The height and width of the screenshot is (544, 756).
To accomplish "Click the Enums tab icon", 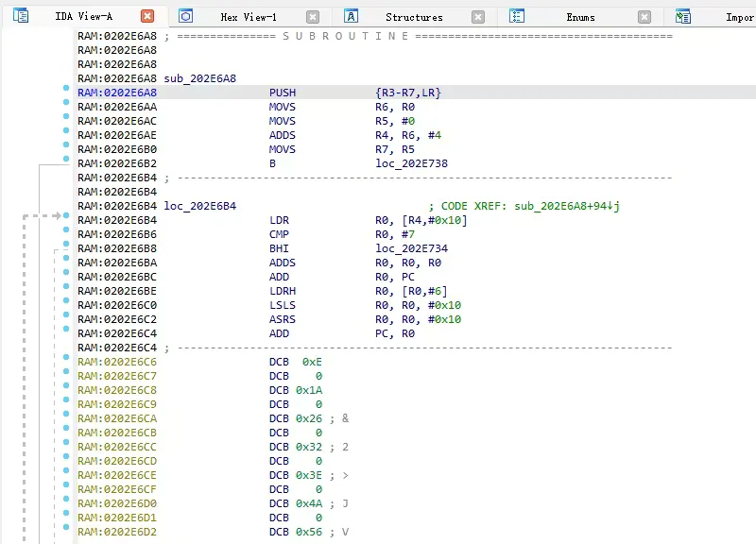I will click(x=517, y=16).
